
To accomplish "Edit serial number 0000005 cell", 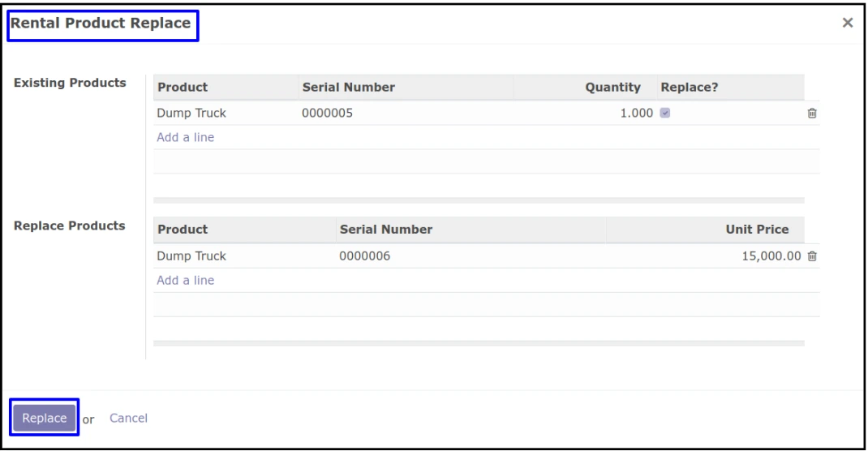I will pos(327,114).
